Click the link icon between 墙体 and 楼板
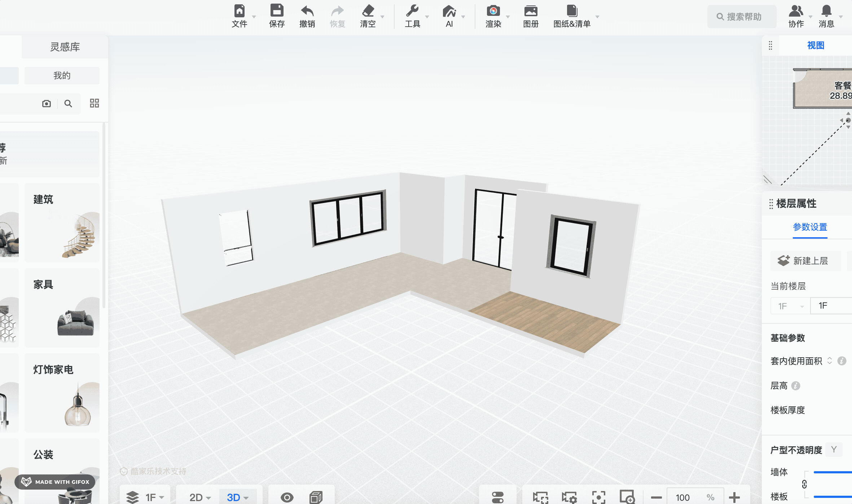The height and width of the screenshot is (504, 852). [x=804, y=484]
